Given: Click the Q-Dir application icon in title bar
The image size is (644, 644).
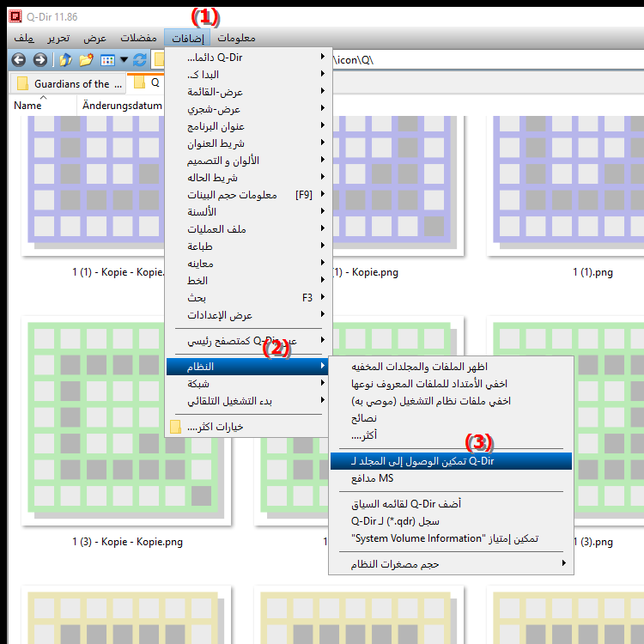Looking at the screenshot, I should (15, 17).
